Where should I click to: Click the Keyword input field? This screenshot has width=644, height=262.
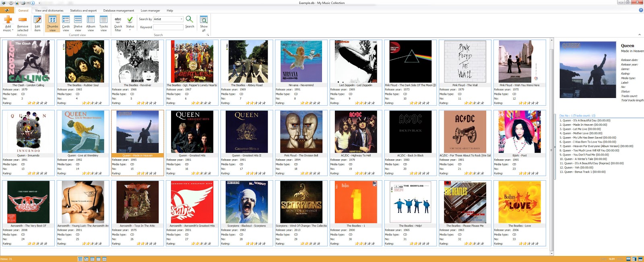pos(168,27)
